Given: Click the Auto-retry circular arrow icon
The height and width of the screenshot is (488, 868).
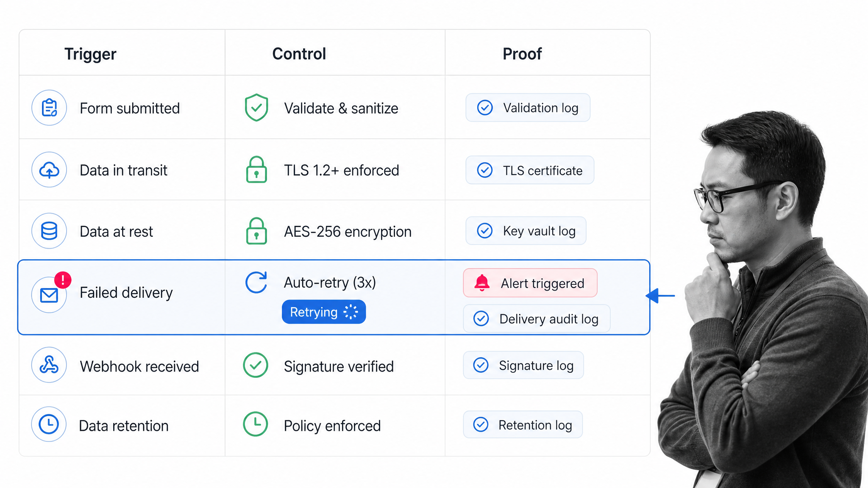Looking at the screenshot, I should click(256, 283).
